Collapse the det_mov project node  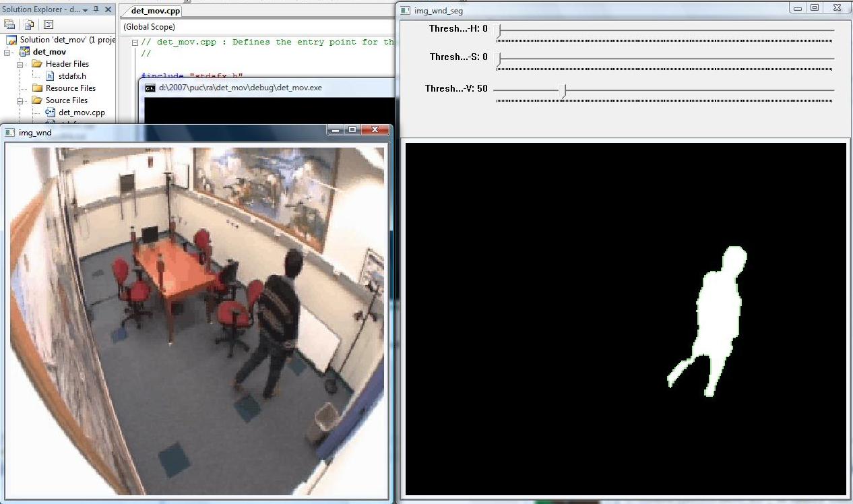[8, 52]
